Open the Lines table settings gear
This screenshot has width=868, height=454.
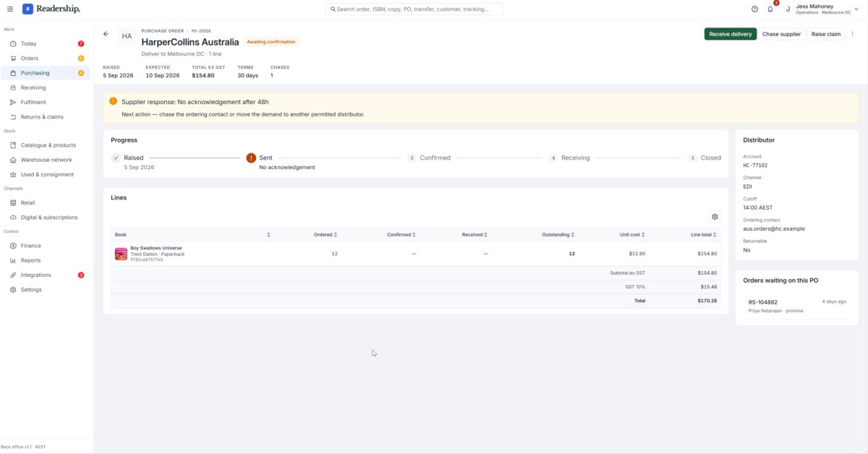[x=715, y=217]
